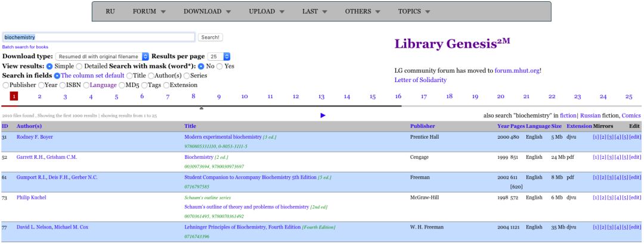Click [edit] for Gumport Student Companion row
Viewport: 644px width, 244px height.
[635, 177]
